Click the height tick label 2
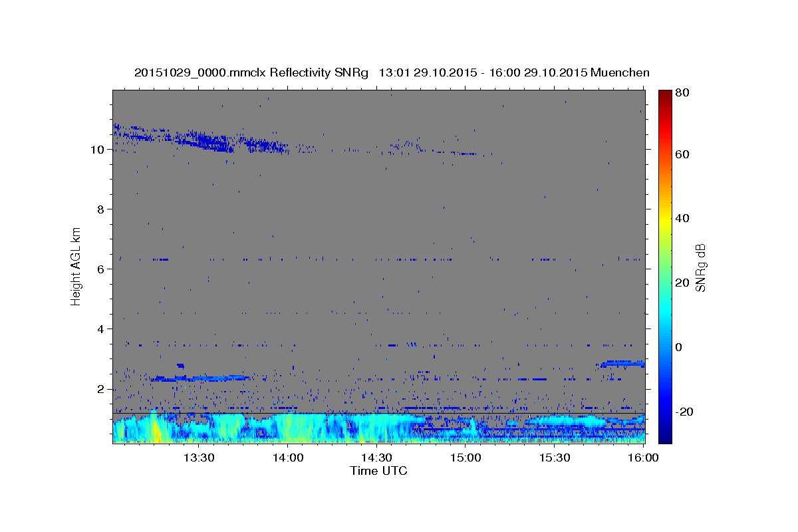This screenshot has width=798, height=532. click(100, 389)
